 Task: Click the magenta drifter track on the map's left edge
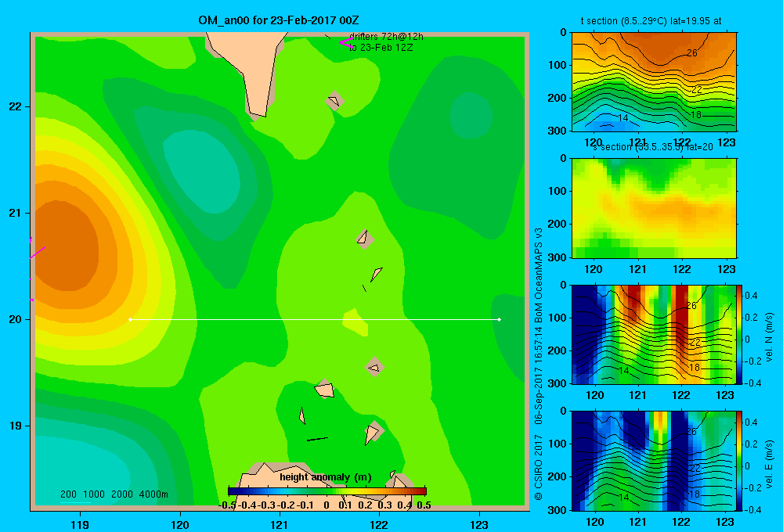tap(38, 253)
